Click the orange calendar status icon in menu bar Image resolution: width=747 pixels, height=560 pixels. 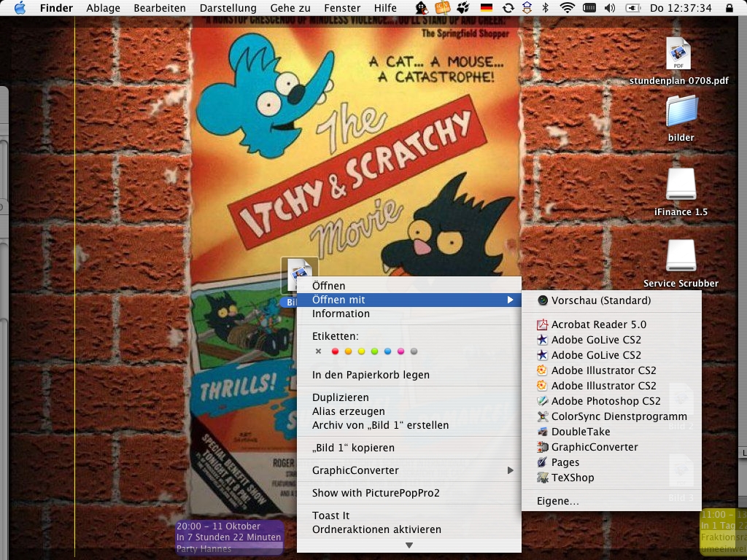click(443, 7)
